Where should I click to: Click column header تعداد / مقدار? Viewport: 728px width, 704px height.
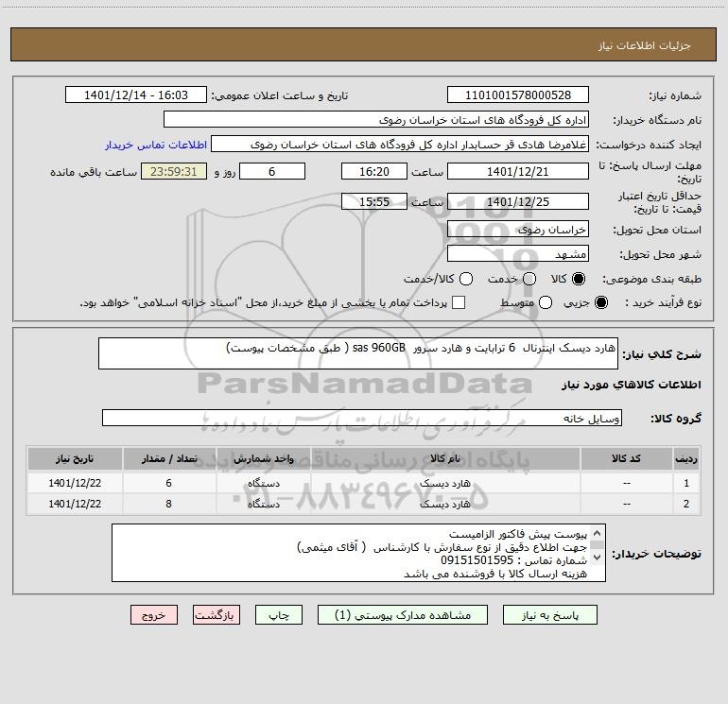169,459
